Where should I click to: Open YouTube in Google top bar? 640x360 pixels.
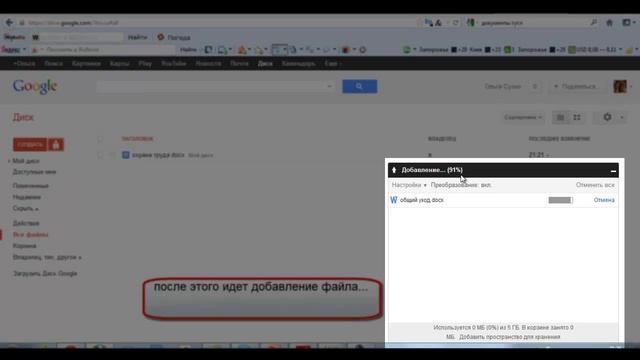[x=173, y=64]
